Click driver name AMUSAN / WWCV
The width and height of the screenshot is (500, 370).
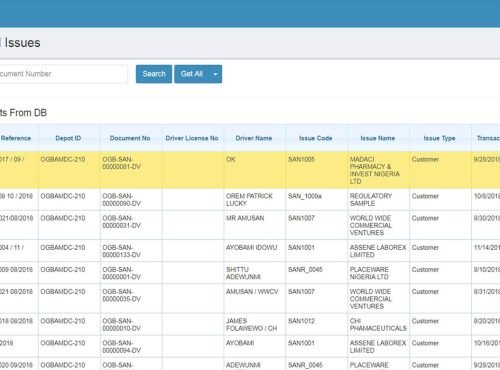[x=252, y=291]
